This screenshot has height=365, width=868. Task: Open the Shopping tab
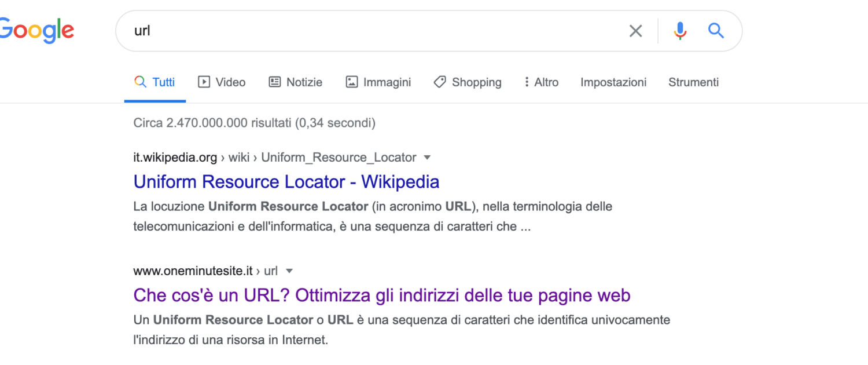pos(468,82)
